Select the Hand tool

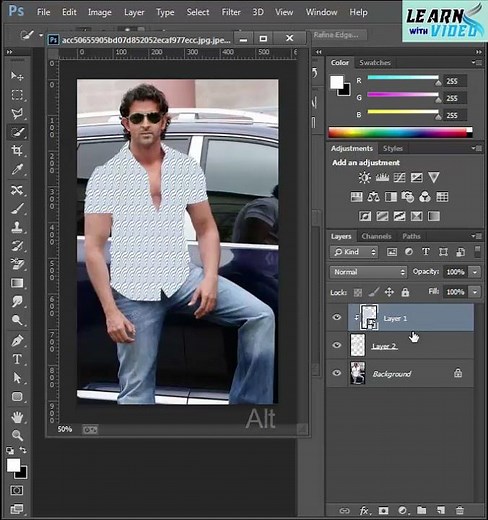17,417
